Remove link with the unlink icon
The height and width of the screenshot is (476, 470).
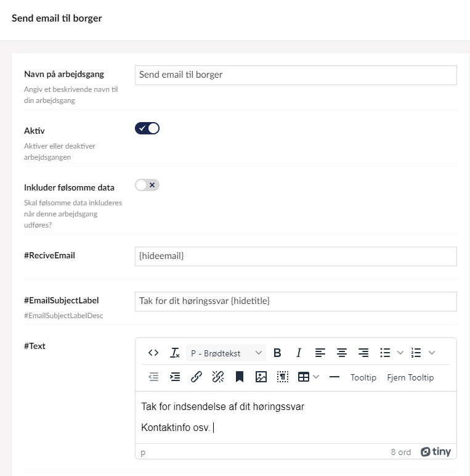[x=218, y=377]
